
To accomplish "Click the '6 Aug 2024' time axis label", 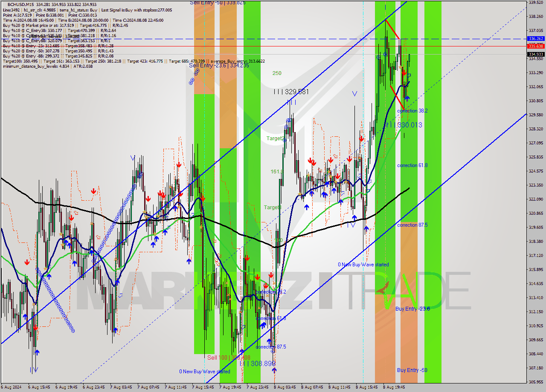I will 12,388.
